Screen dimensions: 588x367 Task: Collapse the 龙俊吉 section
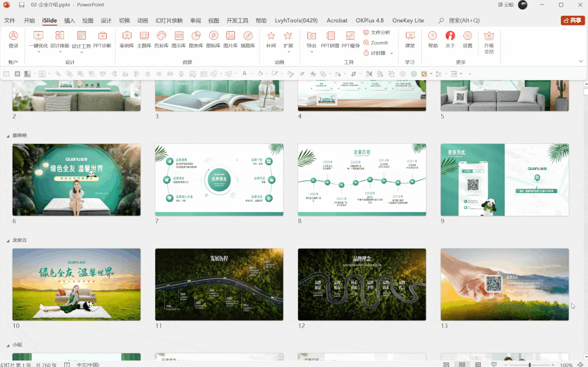pos(8,240)
